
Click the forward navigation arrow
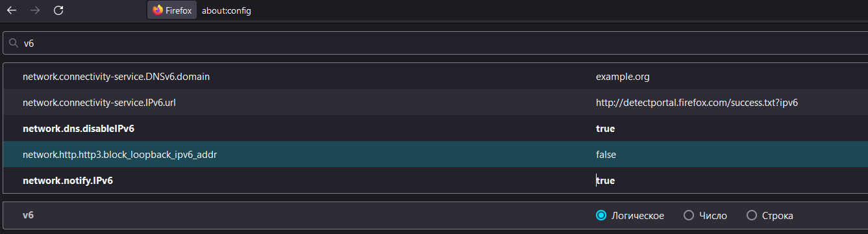35,10
